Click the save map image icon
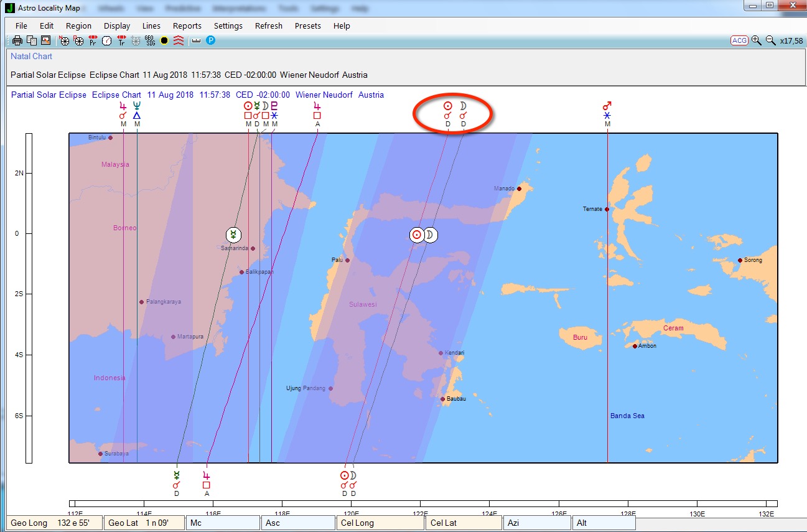The width and height of the screenshot is (807, 532). pyautogui.click(x=45, y=40)
